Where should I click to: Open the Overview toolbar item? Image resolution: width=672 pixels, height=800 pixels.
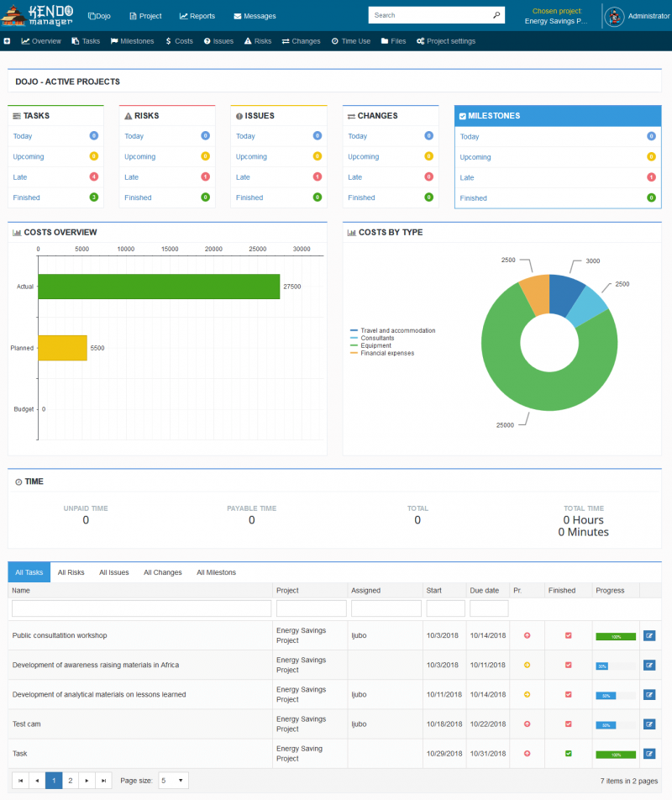pos(41,41)
